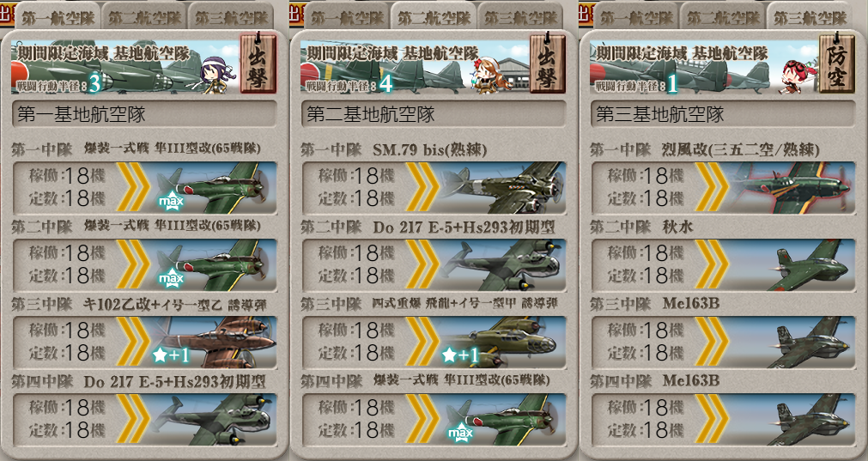Toggle the 出撃 wooden tag on first air base

[x=258, y=64]
